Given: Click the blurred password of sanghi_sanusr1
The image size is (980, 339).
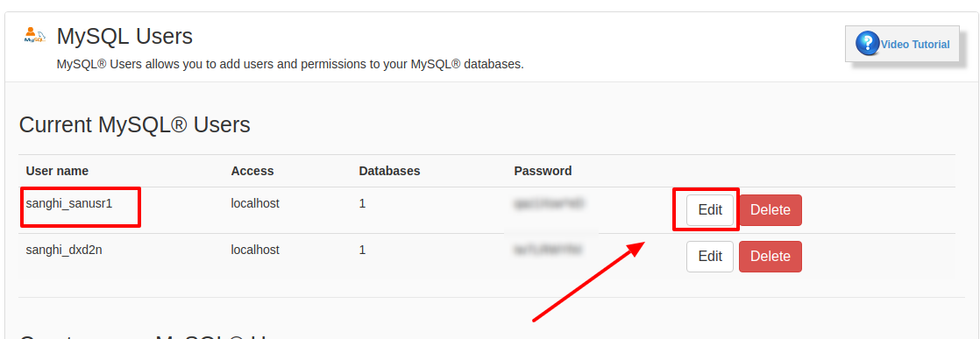Looking at the screenshot, I should pos(548,203).
